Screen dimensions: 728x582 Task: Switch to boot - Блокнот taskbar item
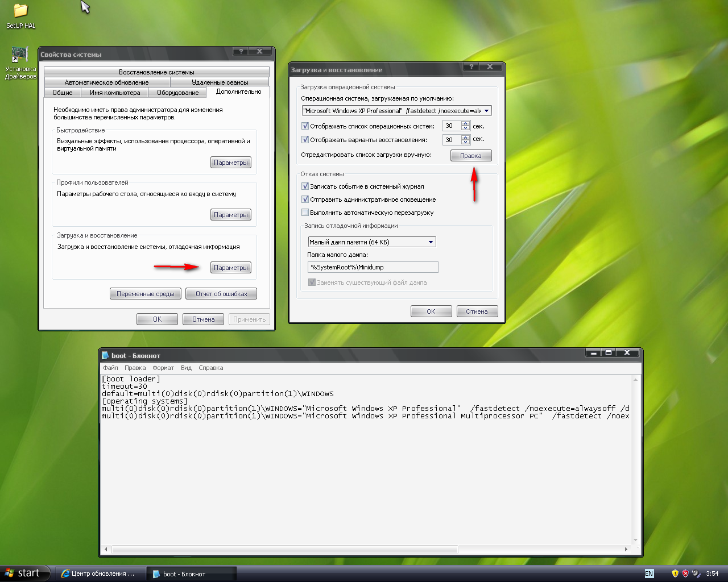tap(191, 573)
